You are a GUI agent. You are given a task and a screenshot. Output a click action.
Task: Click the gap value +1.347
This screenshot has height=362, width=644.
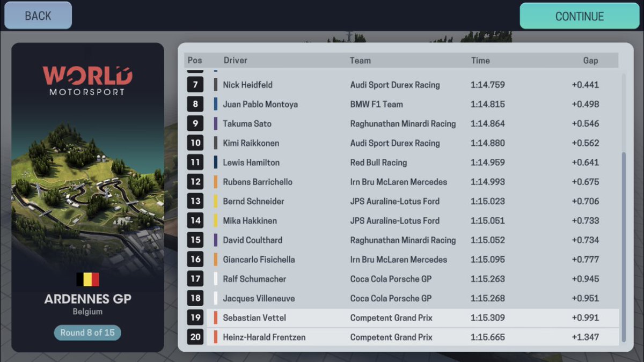586,337
